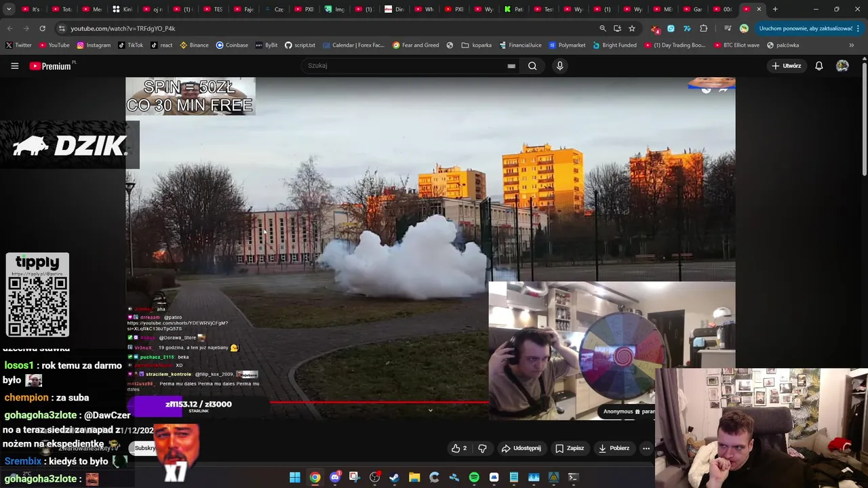Open Steam from the taskbar
This screenshot has height=488, width=868.
click(394, 477)
